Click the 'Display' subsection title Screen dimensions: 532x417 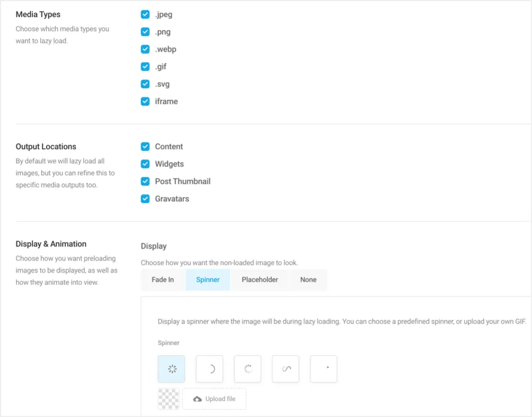tap(154, 246)
